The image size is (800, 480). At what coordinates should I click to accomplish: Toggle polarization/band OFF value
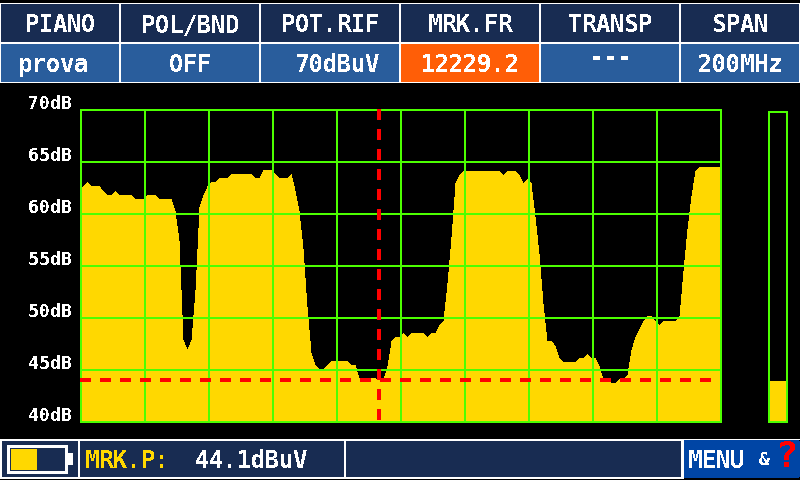coord(190,63)
